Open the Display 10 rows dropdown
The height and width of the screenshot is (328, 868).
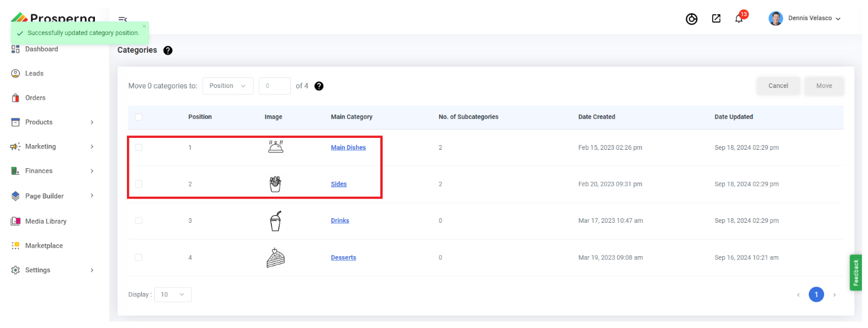tap(173, 295)
